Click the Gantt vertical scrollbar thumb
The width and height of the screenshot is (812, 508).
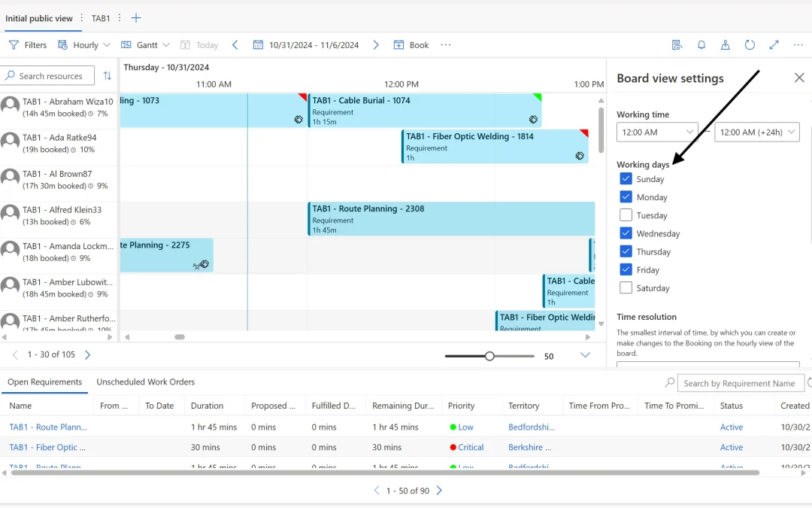pos(601,129)
